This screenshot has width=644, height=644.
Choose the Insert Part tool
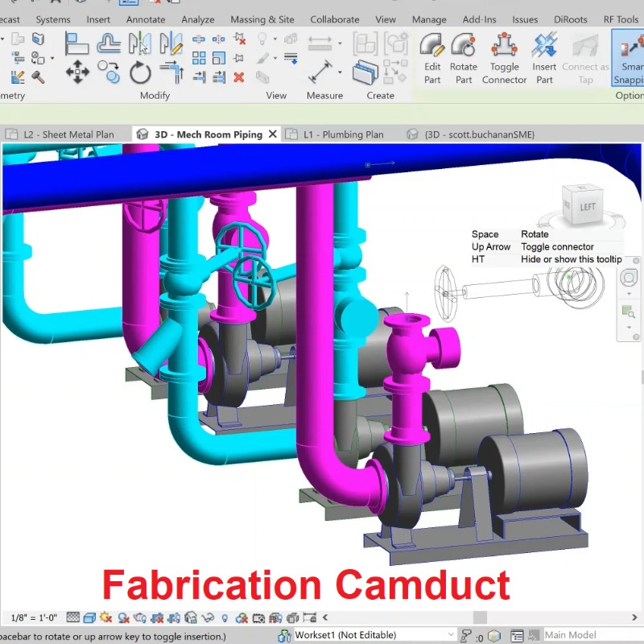(544, 58)
